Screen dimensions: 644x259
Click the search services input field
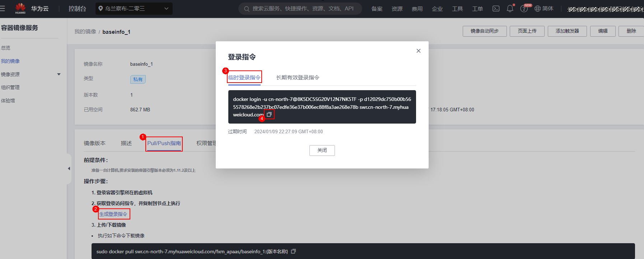tap(302, 9)
